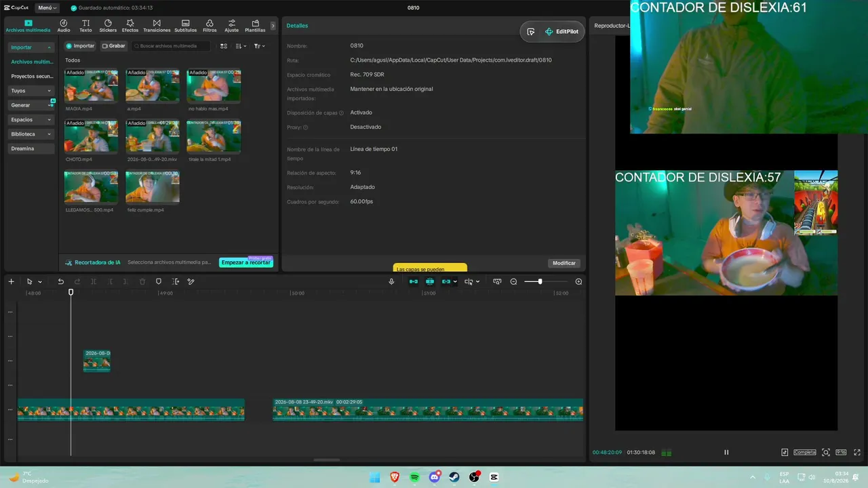Add a track with the plus icon
868x488 pixels.
[11, 281]
